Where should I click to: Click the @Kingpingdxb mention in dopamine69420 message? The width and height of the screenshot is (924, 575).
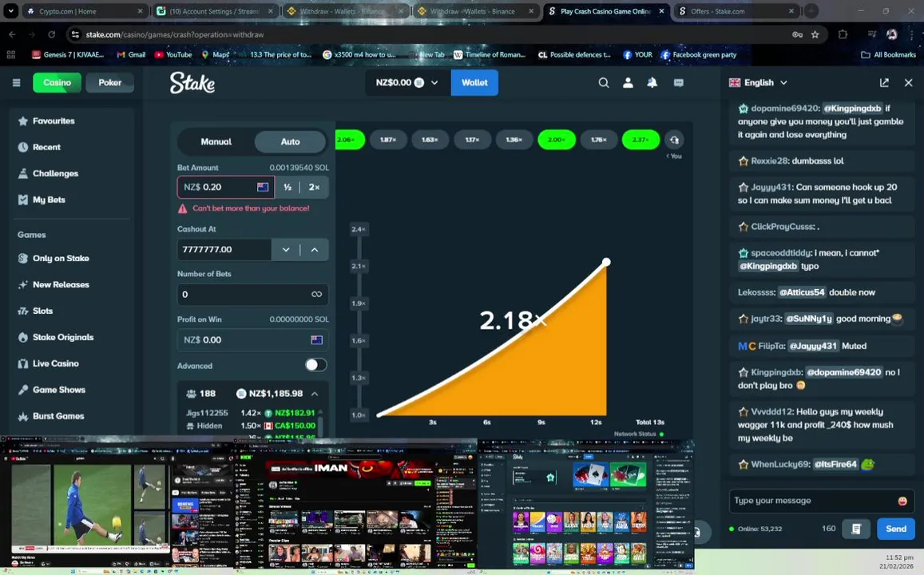(x=852, y=109)
